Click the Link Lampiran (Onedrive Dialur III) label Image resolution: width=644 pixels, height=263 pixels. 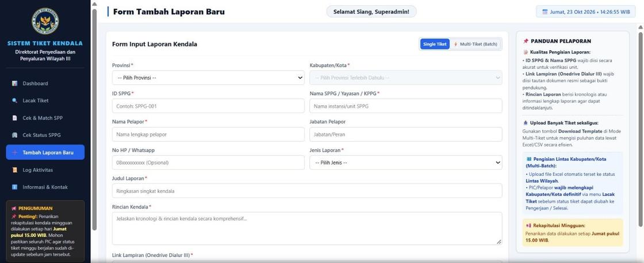point(152,255)
